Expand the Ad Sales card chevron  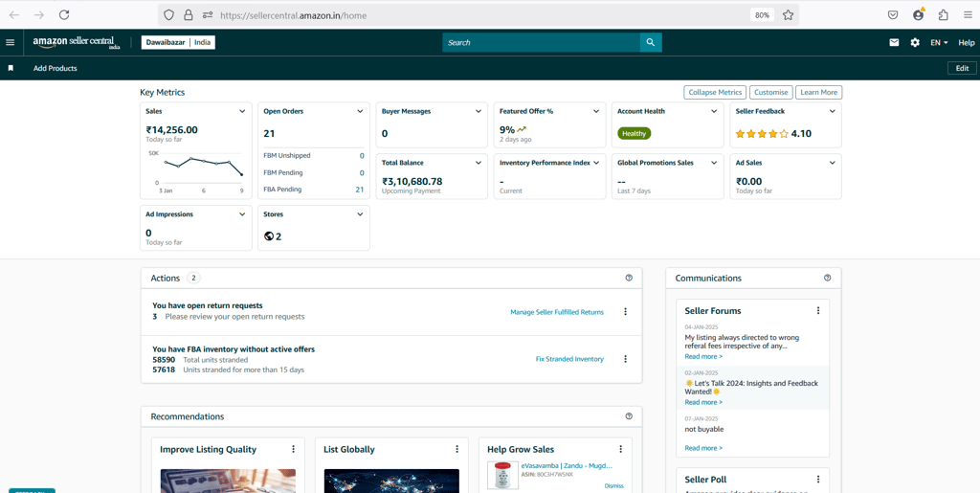832,163
